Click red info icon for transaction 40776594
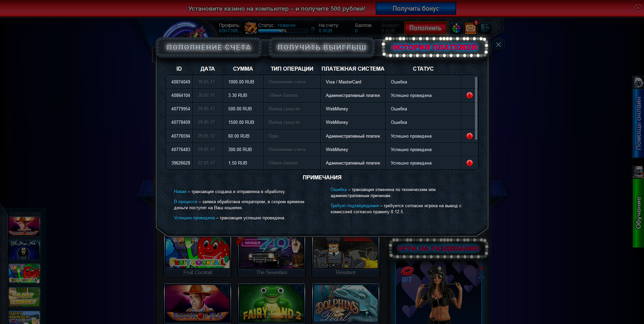644x324 pixels. pyautogui.click(x=469, y=136)
